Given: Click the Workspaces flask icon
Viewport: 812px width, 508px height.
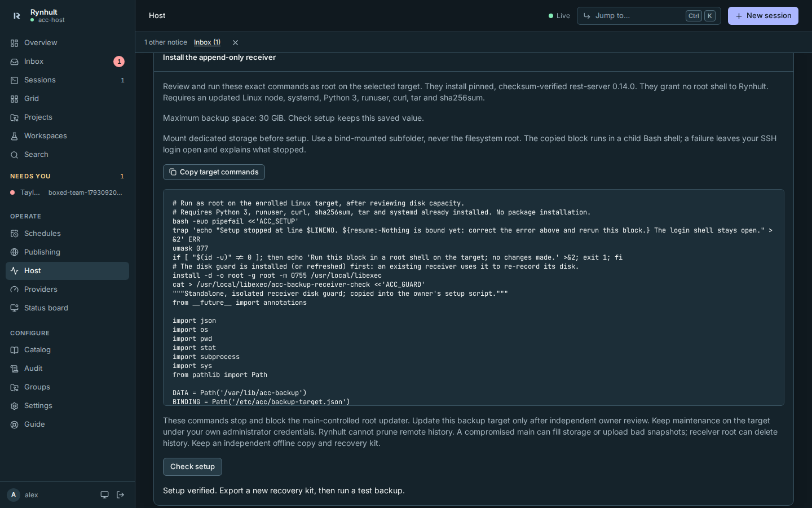Looking at the screenshot, I should click(15, 136).
